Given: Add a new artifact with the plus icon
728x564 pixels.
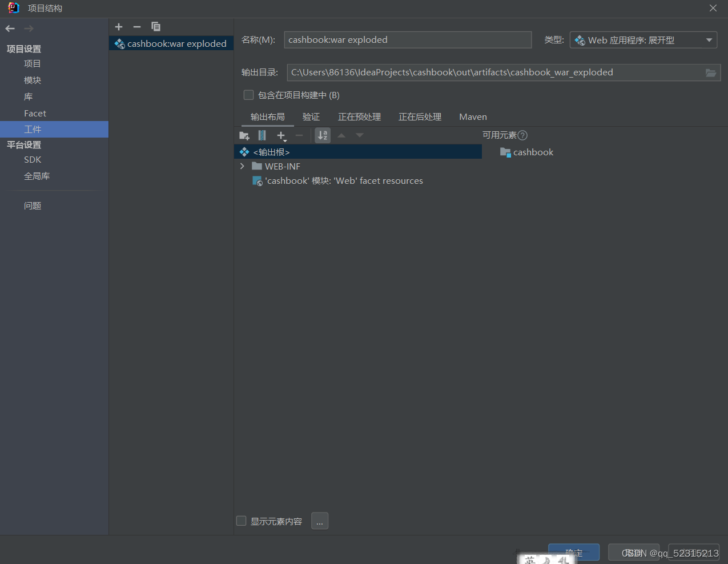Looking at the screenshot, I should [x=118, y=26].
